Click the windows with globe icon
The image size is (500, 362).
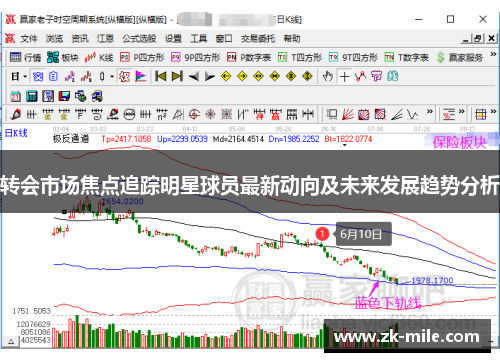coord(81,96)
